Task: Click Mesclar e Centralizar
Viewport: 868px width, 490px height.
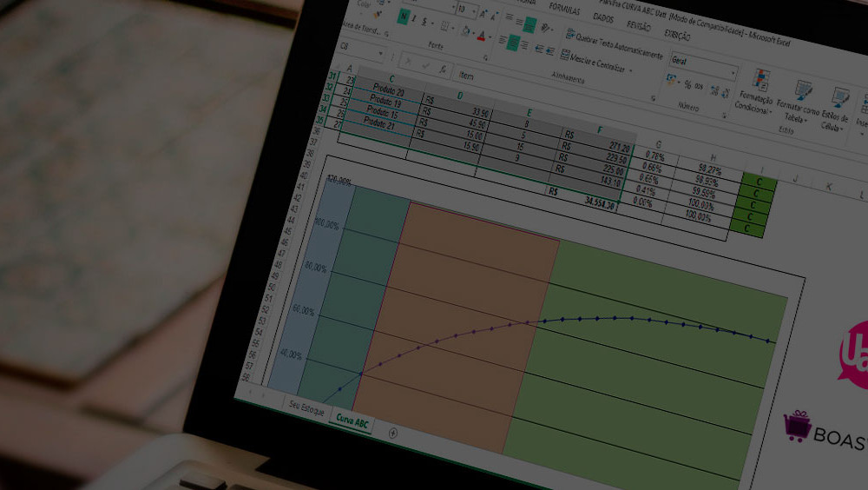Action: pyautogui.click(x=593, y=61)
